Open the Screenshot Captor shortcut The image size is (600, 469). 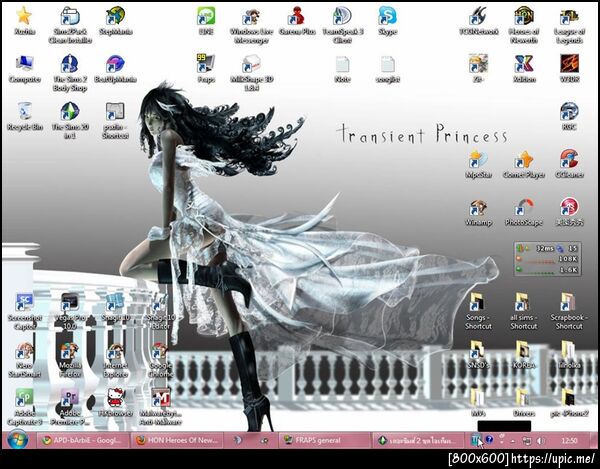(x=25, y=312)
